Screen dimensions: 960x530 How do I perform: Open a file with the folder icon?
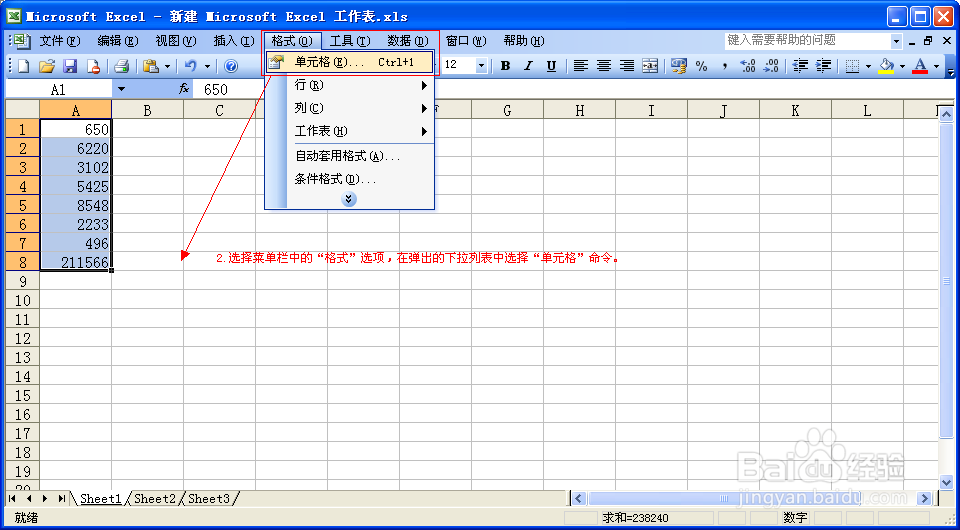tap(47, 65)
